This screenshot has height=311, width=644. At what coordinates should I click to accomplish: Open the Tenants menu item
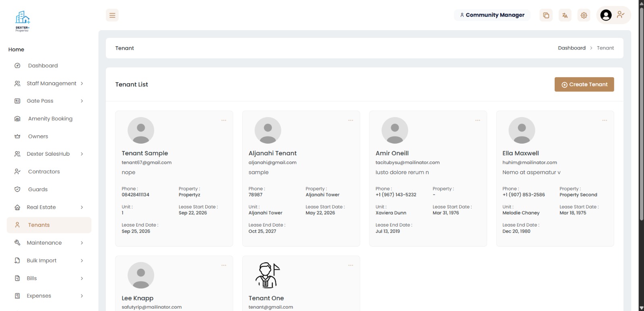pos(49,225)
